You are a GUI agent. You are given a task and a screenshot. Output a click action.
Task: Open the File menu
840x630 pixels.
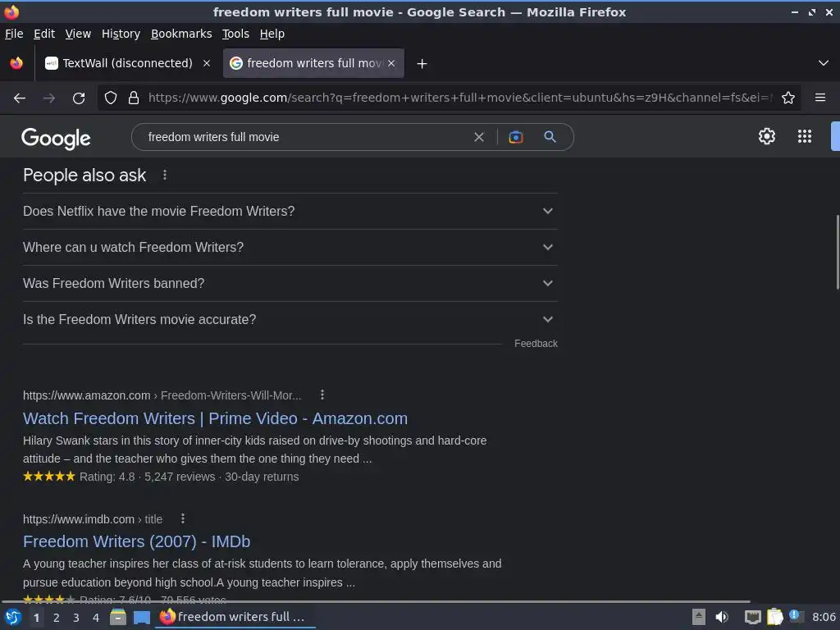coord(14,34)
